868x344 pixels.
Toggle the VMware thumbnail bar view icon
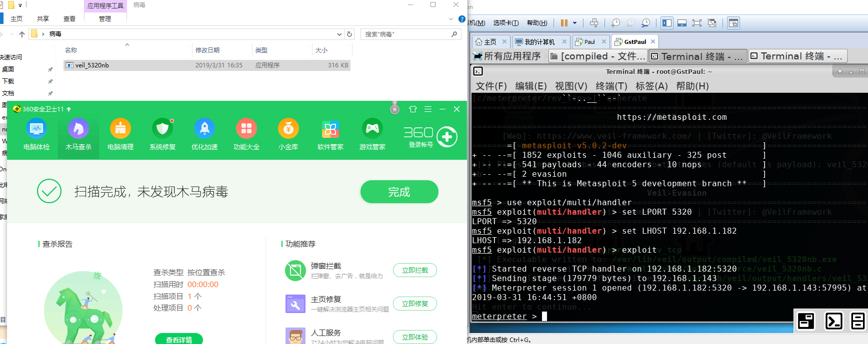click(682, 23)
